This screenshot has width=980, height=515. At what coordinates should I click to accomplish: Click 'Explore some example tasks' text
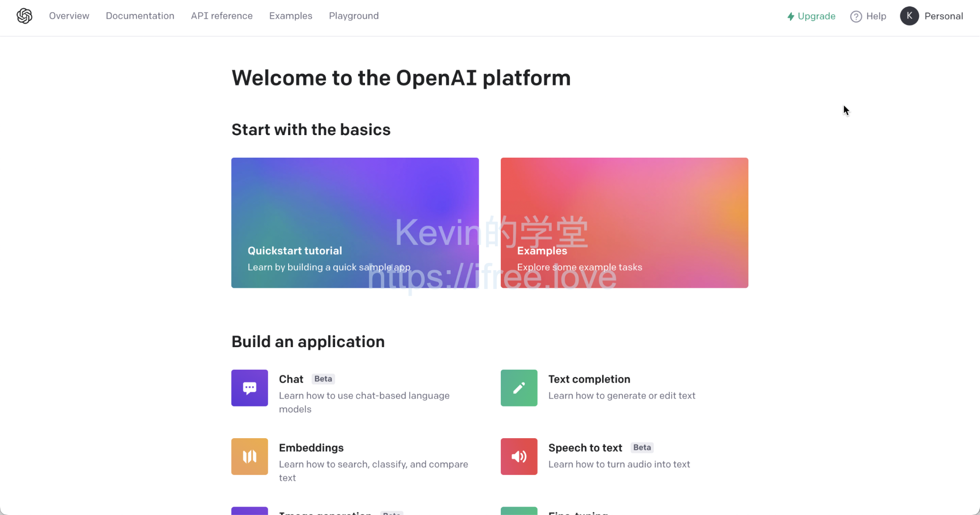point(580,267)
